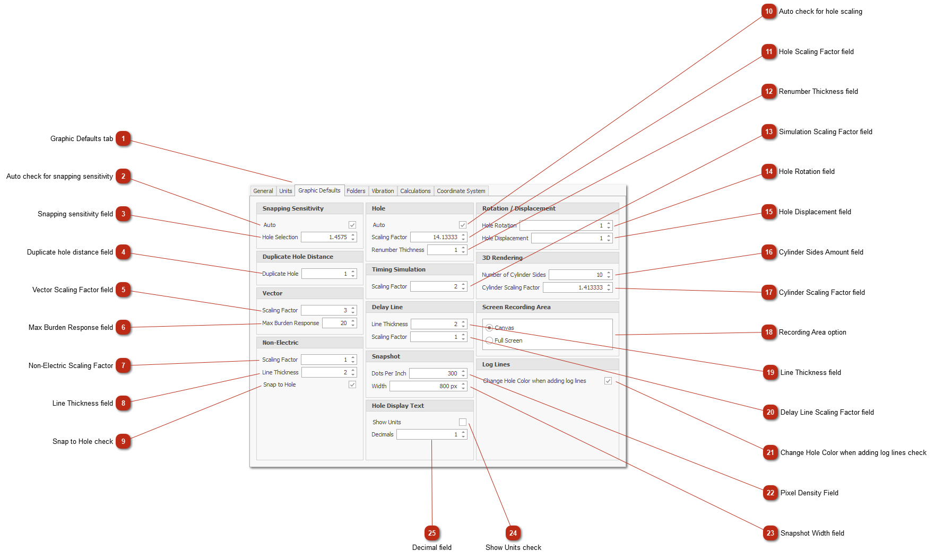Open the Coordinate System tab

point(461,191)
